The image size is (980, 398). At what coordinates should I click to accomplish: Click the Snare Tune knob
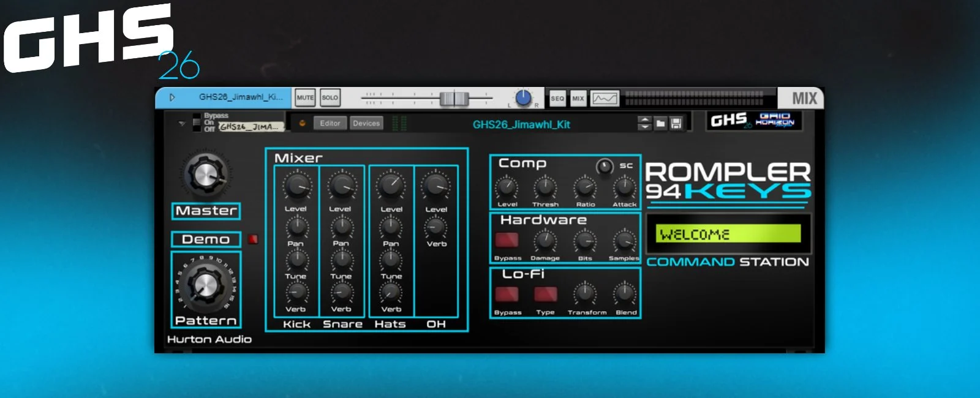tap(341, 260)
